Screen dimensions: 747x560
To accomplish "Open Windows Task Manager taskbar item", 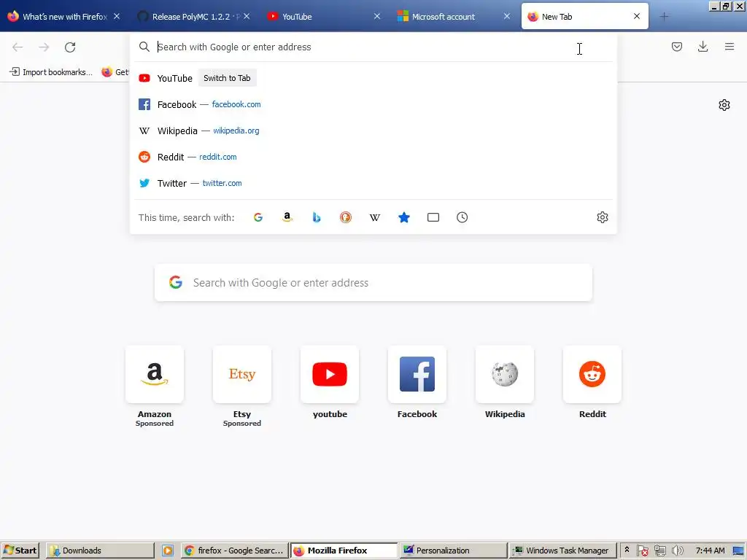I will coord(562,551).
